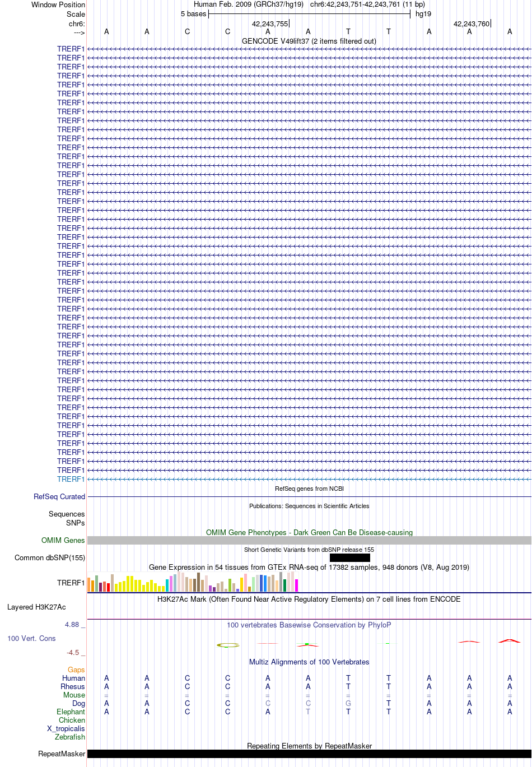The width and height of the screenshot is (532, 767).
Task: Click the Elephant alignment row label
Action: coord(71,712)
